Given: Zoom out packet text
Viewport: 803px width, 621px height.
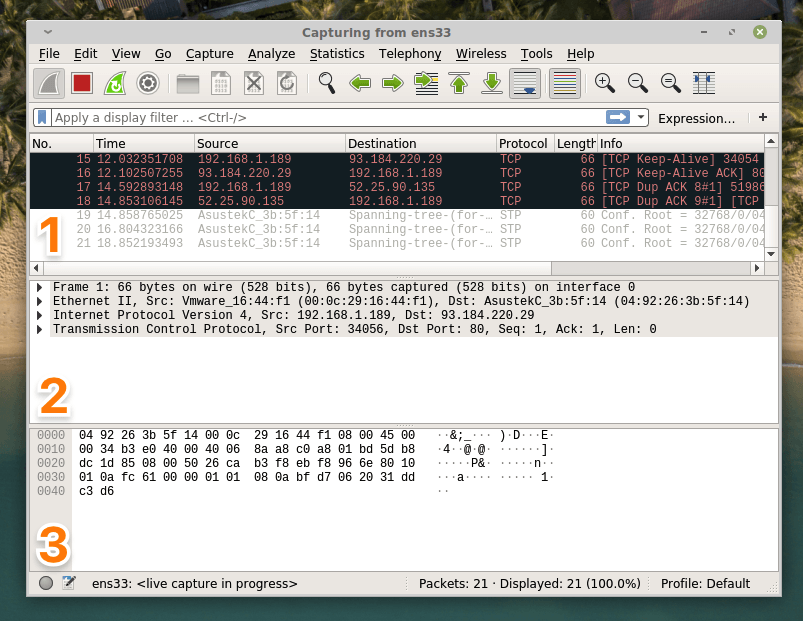Looking at the screenshot, I should click(638, 83).
